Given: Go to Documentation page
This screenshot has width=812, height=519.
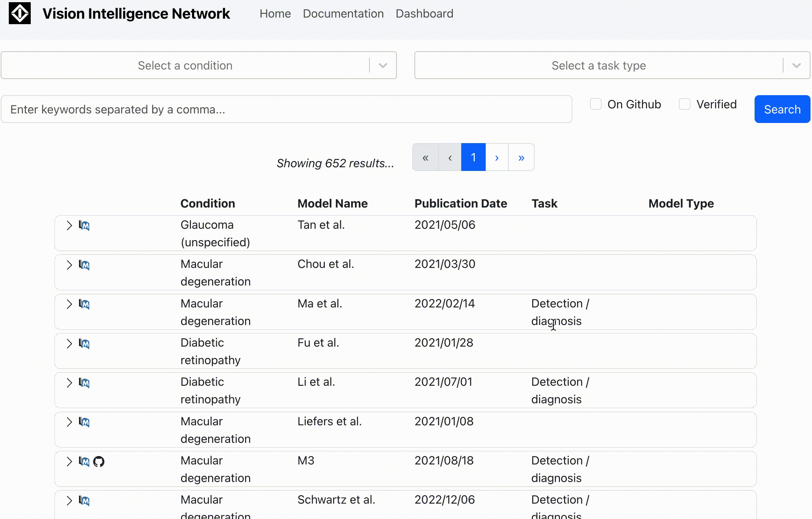Looking at the screenshot, I should pyautogui.click(x=343, y=14).
